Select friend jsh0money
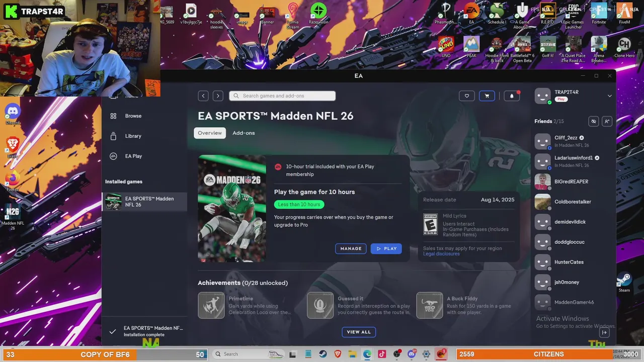The height and width of the screenshot is (362, 644). 573,282
